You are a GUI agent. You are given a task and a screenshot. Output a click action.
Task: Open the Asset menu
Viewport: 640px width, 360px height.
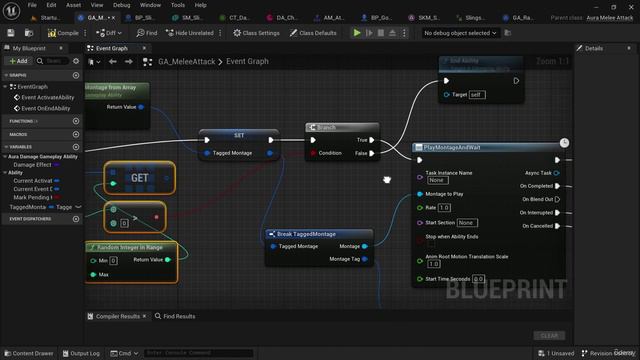pyautogui.click(x=73, y=5)
